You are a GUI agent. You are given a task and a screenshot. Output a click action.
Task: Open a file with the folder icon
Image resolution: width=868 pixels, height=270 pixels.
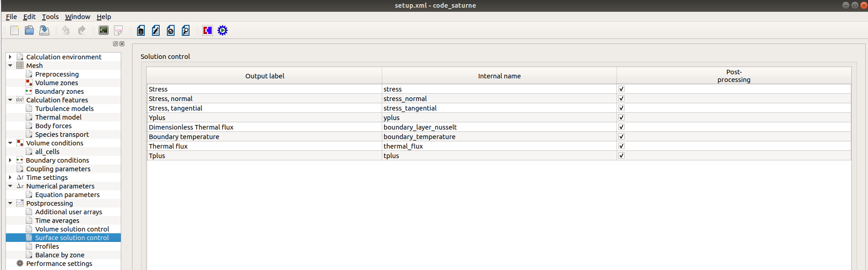pos(29,30)
